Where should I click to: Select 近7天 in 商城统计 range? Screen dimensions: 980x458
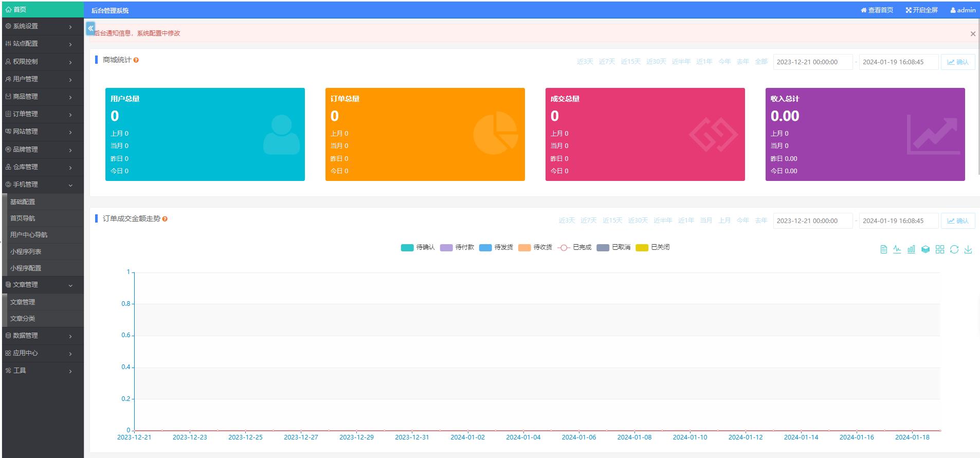tap(607, 62)
